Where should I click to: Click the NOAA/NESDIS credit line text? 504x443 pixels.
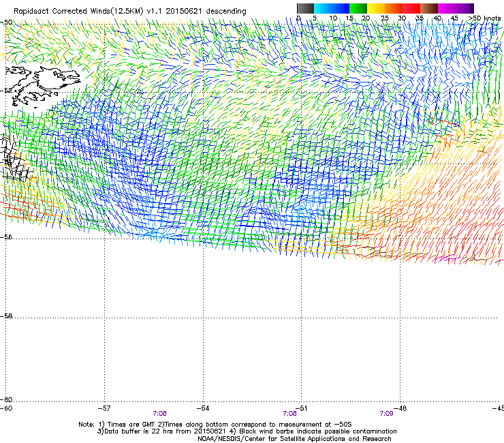click(294, 438)
